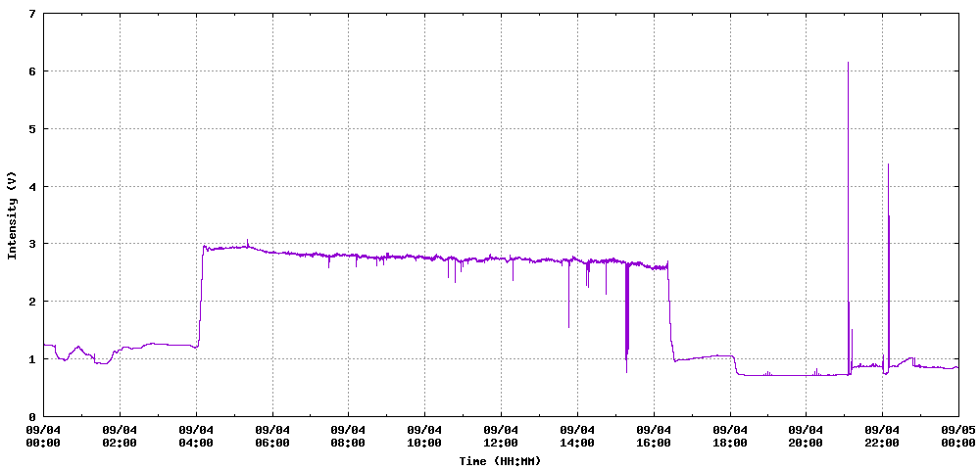Click the 'Time (HH:MM)' x-axis title

[500, 461]
